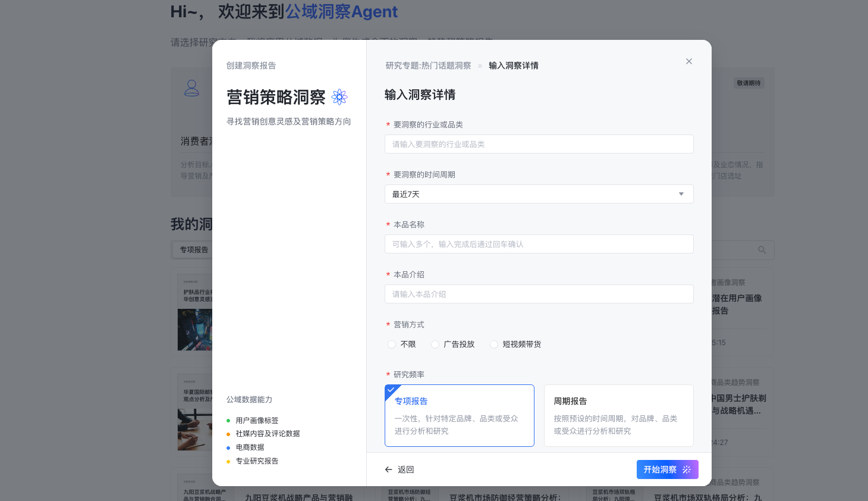Close the insight creation dialog
The width and height of the screenshot is (868, 501).
(688, 61)
